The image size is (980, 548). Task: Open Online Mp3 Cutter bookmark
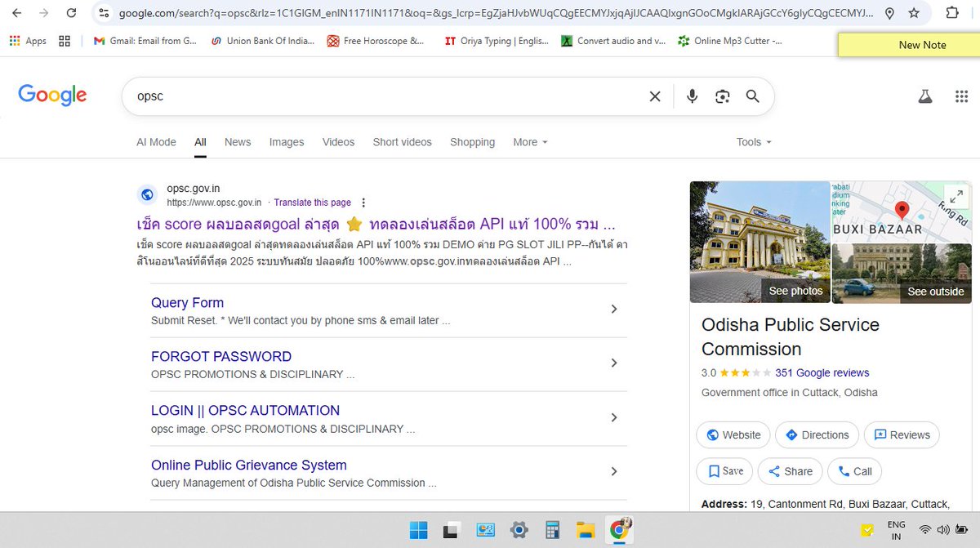(x=729, y=41)
